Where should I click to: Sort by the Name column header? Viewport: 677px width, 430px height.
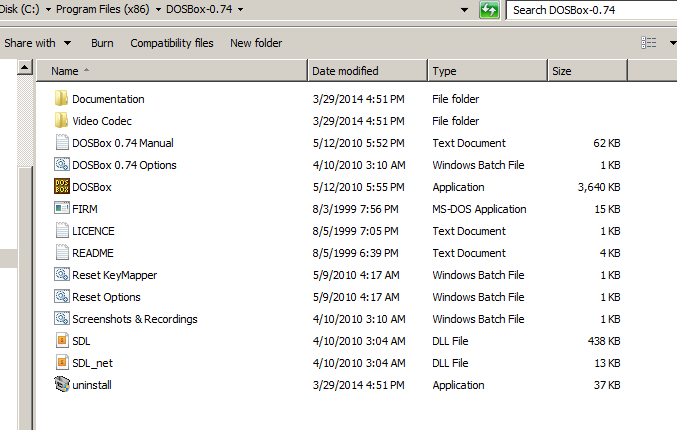click(x=172, y=71)
